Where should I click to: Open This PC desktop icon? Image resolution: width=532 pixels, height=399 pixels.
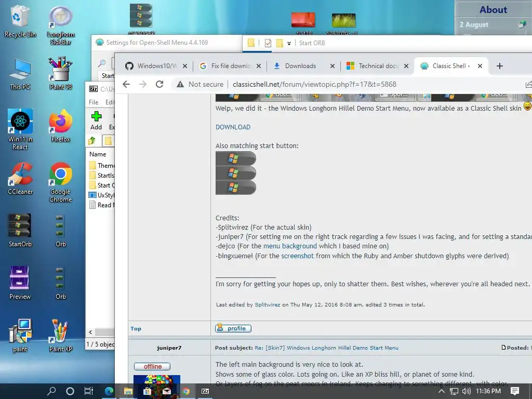tap(20, 74)
